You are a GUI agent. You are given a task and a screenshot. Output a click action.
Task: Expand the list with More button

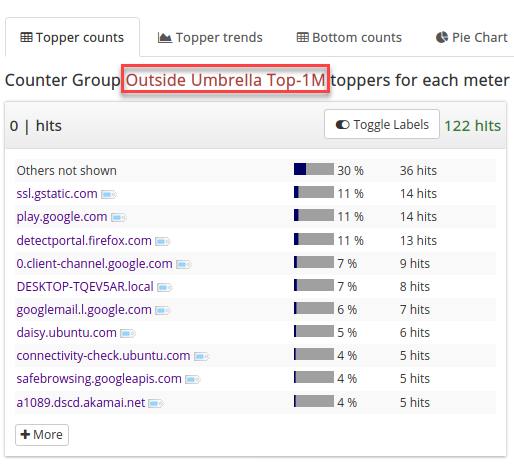point(42,435)
